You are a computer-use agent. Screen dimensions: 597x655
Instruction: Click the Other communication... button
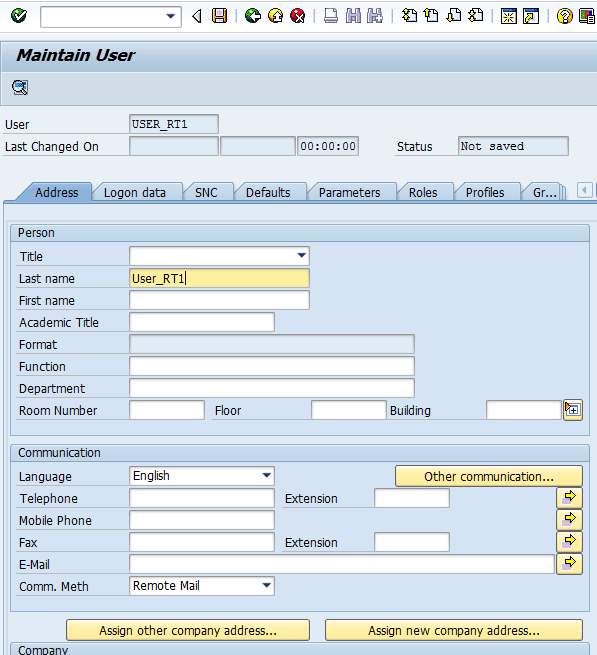point(489,476)
